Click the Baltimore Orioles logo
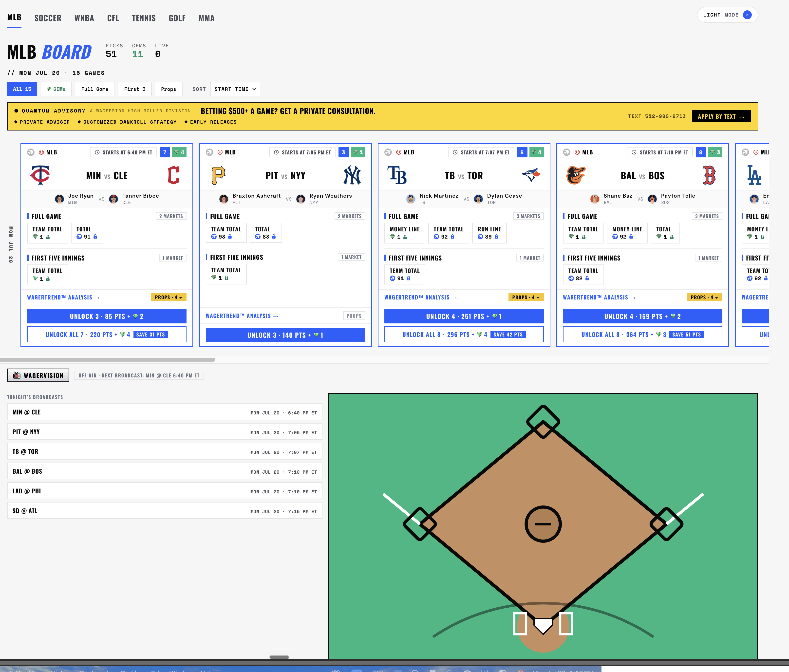The width and height of the screenshot is (789, 672). (576, 175)
